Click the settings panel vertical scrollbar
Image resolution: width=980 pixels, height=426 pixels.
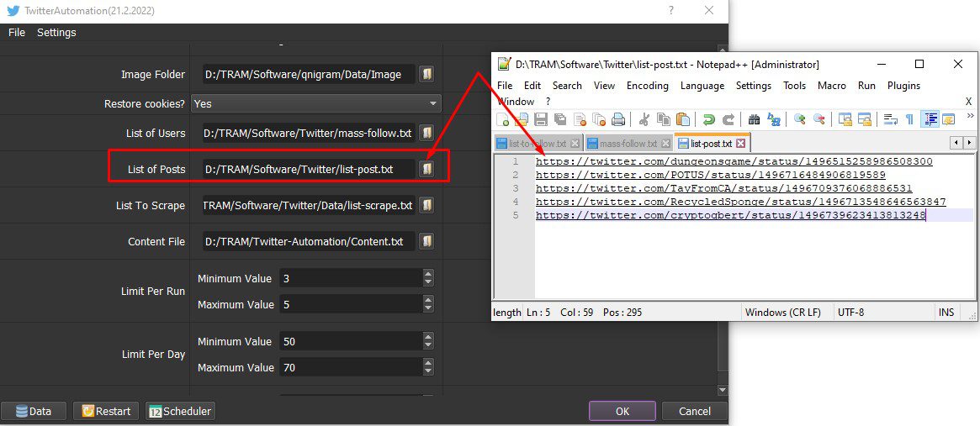[723, 218]
